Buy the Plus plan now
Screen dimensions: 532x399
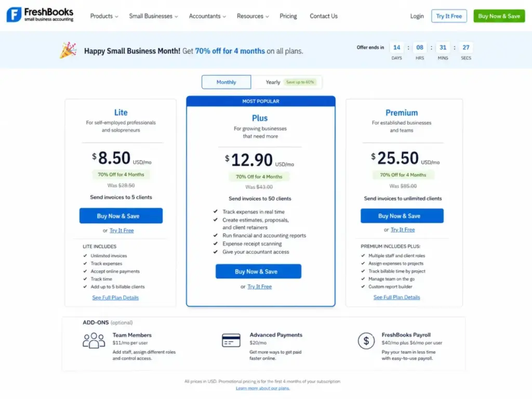pyautogui.click(x=258, y=271)
